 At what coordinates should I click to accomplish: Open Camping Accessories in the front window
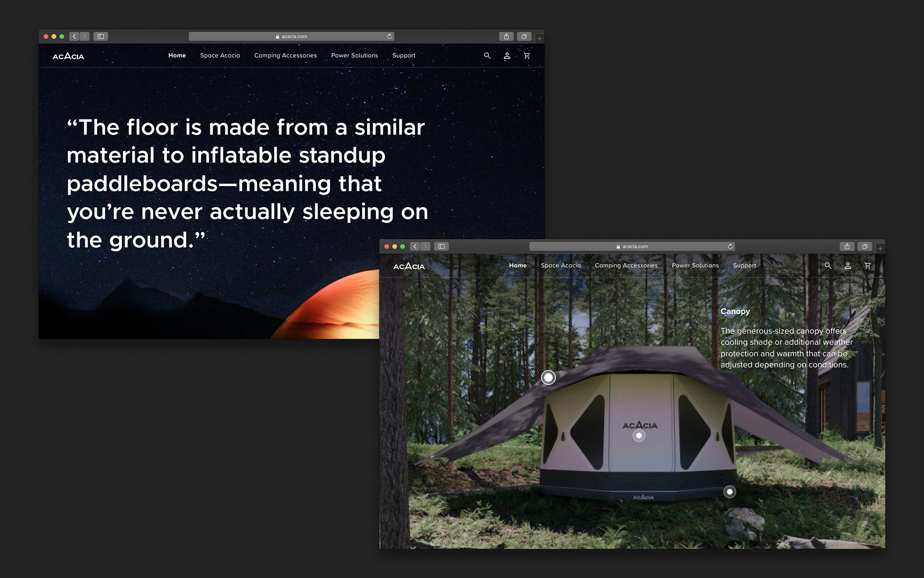[626, 266]
